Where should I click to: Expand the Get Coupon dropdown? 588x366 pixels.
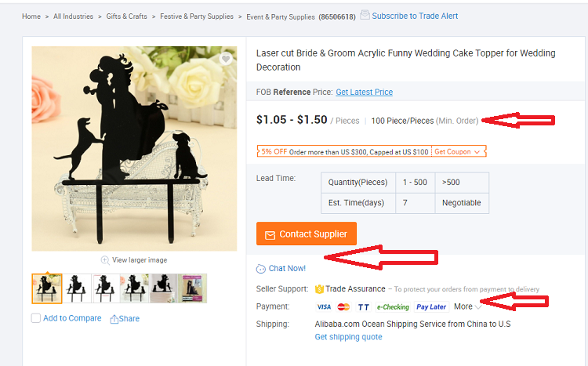(x=459, y=151)
